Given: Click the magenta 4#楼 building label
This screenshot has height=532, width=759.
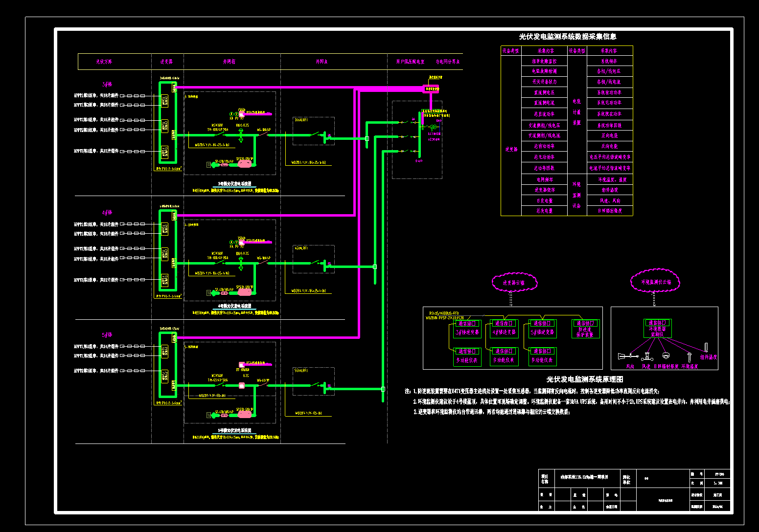Looking at the screenshot, I should [107, 213].
